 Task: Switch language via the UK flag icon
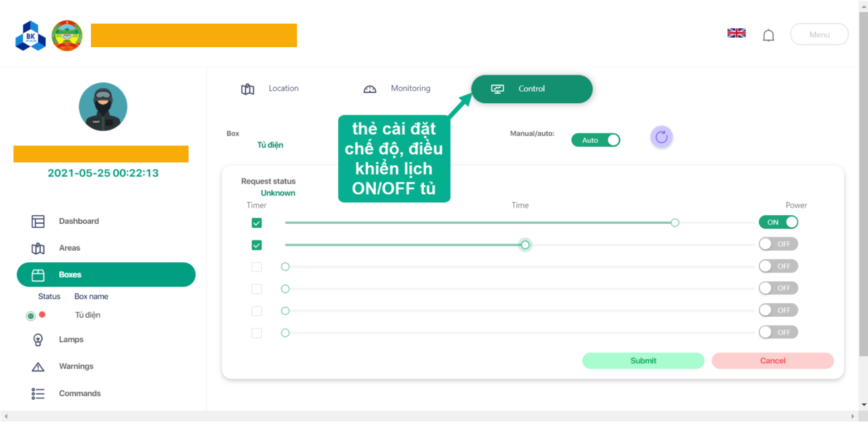click(x=736, y=33)
